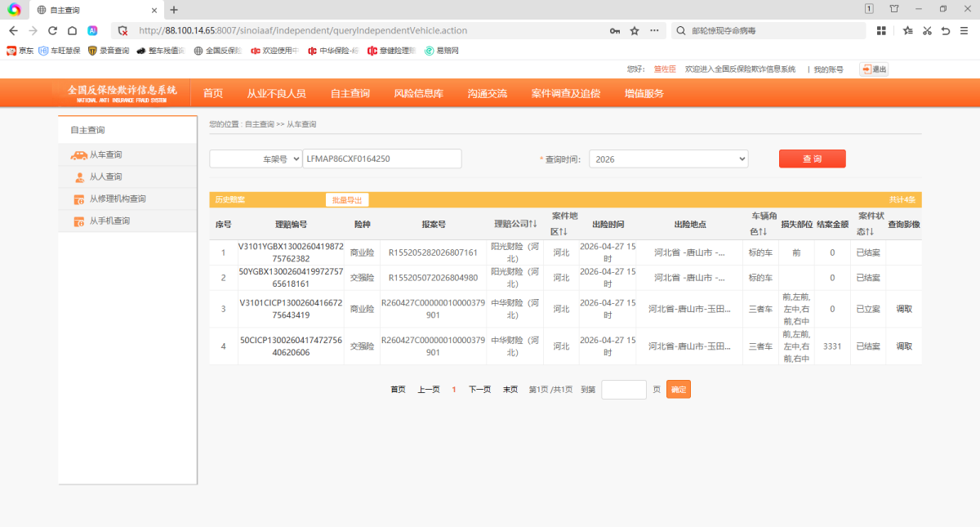This screenshot has height=527, width=980.
Task: Sort by 案件地区 column header
Action: pyautogui.click(x=564, y=224)
